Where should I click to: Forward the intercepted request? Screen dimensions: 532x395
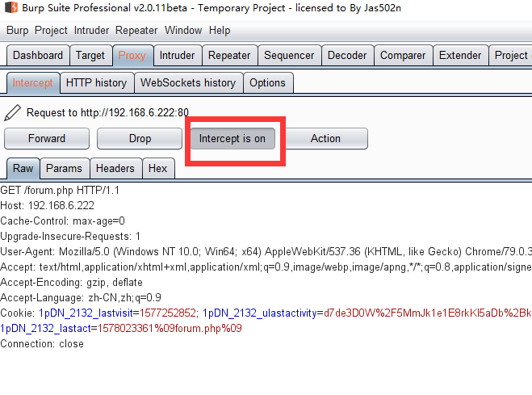(x=47, y=138)
